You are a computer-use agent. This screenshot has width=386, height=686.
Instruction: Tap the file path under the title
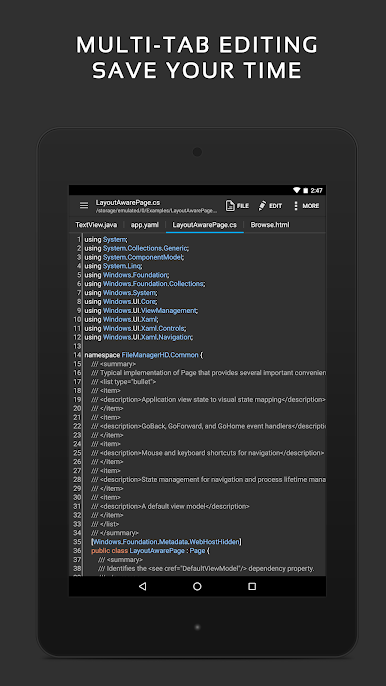coord(156,210)
